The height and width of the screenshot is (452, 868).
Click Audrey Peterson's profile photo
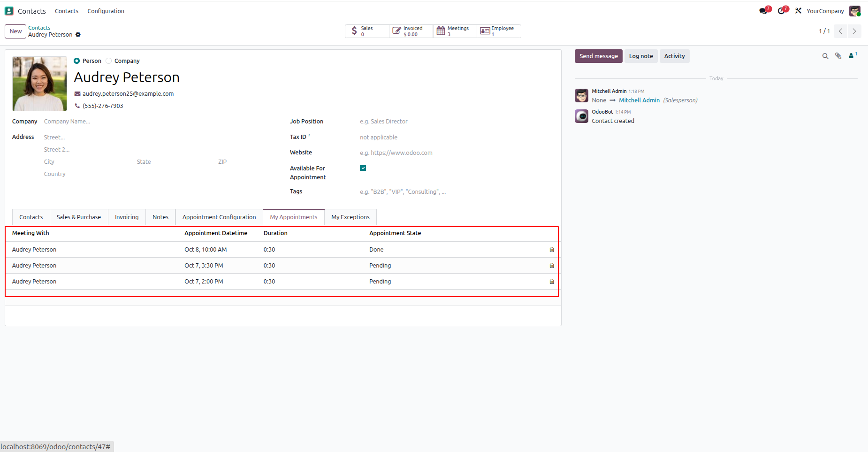point(39,84)
